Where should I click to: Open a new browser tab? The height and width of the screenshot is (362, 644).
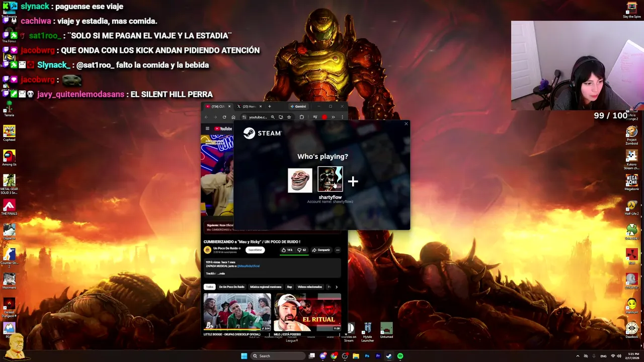coord(269,106)
